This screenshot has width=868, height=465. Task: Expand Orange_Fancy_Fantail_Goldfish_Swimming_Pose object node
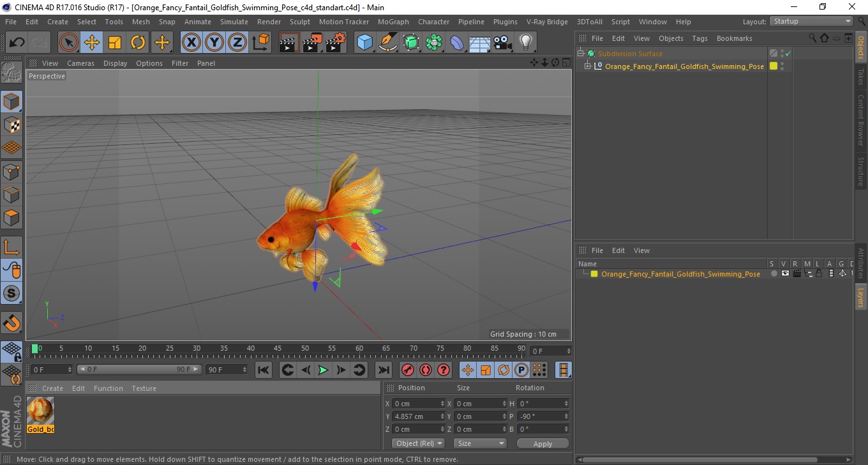click(587, 66)
